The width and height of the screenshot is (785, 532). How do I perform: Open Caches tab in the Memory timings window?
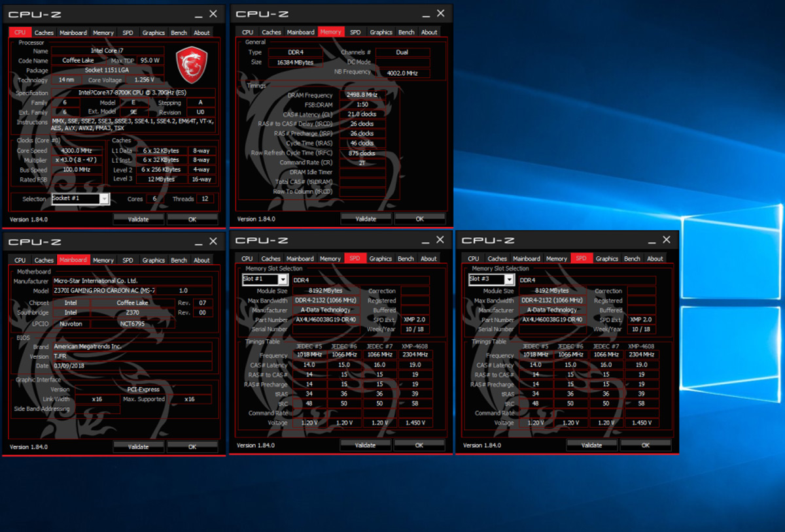271,32
